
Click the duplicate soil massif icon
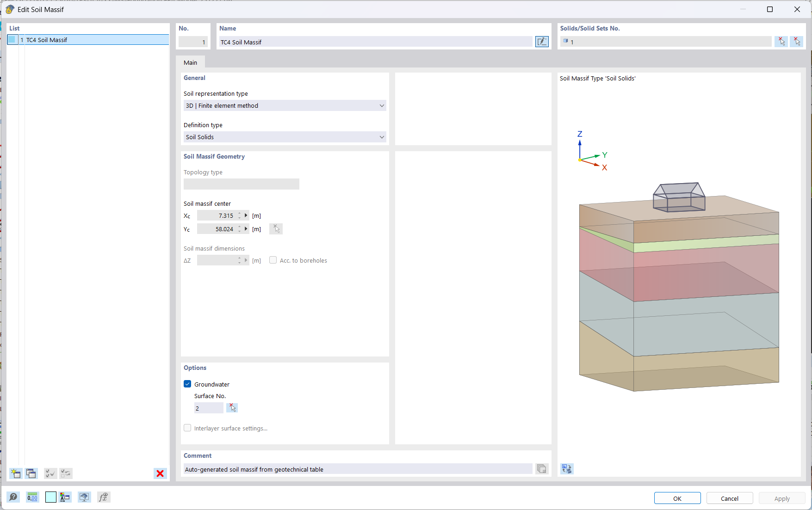point(31,473)
